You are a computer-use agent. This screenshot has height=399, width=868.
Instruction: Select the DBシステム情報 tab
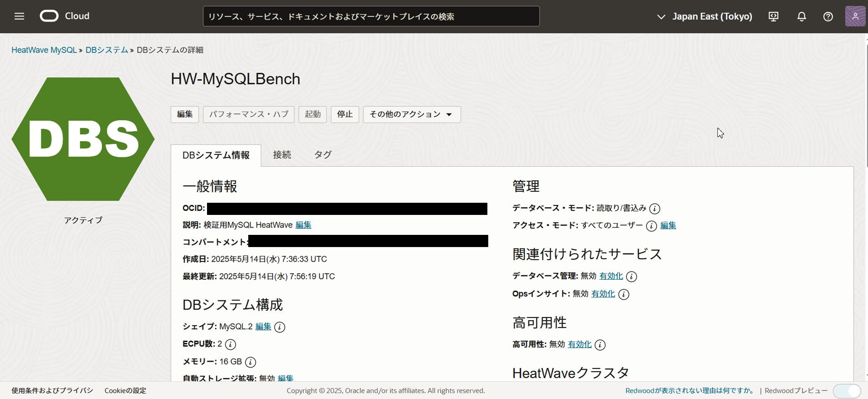pyautogui.click(x=216, y=155)
